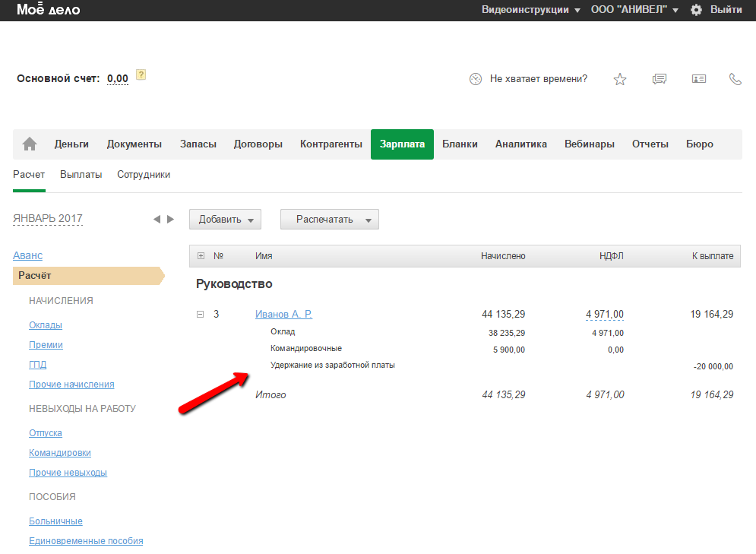Open the Добавить dropdown
This screenshot has height=554, width=756.
tap(225, 220)
